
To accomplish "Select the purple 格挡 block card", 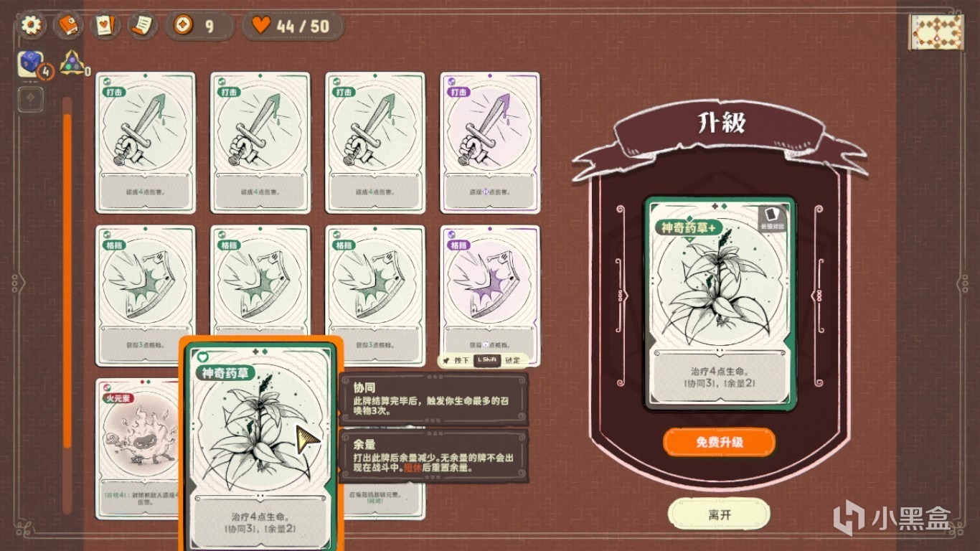I will (x=490, y=296).
